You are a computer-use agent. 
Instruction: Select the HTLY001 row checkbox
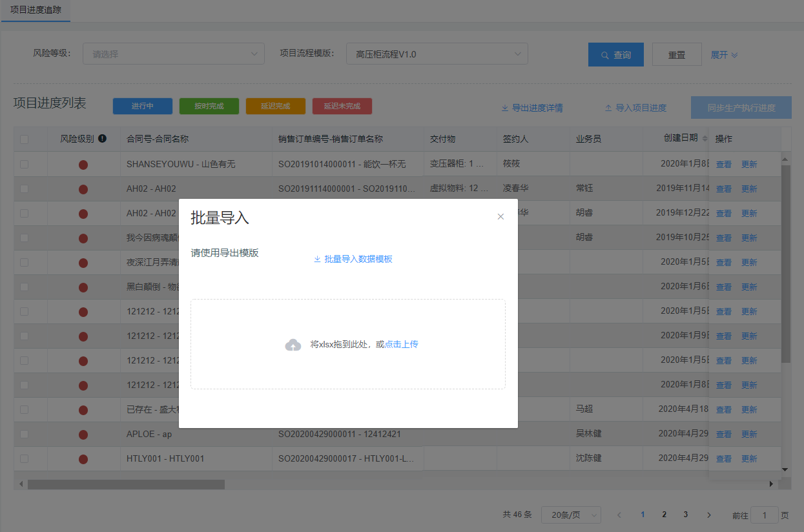coord(25,458)
